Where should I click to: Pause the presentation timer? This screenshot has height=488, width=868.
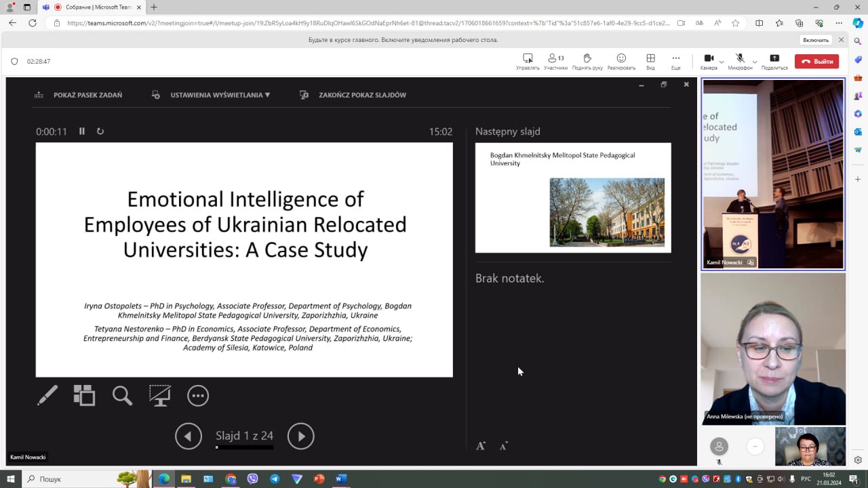coord(82,131)
